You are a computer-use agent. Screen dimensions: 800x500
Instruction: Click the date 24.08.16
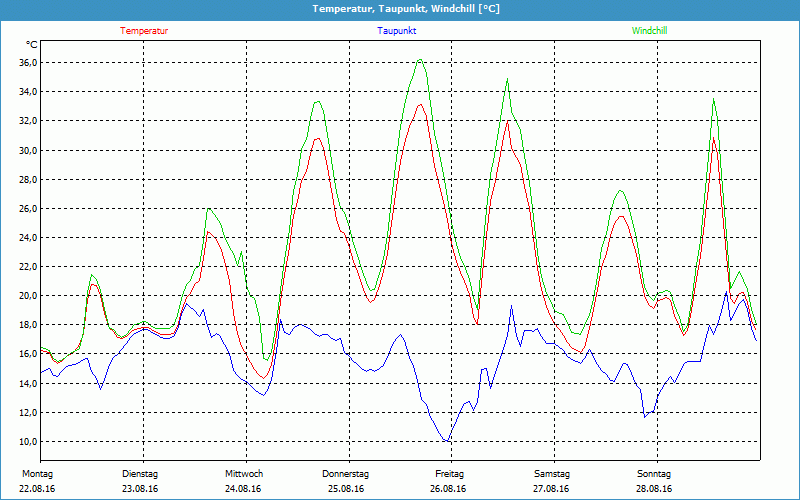pos(243,489)
